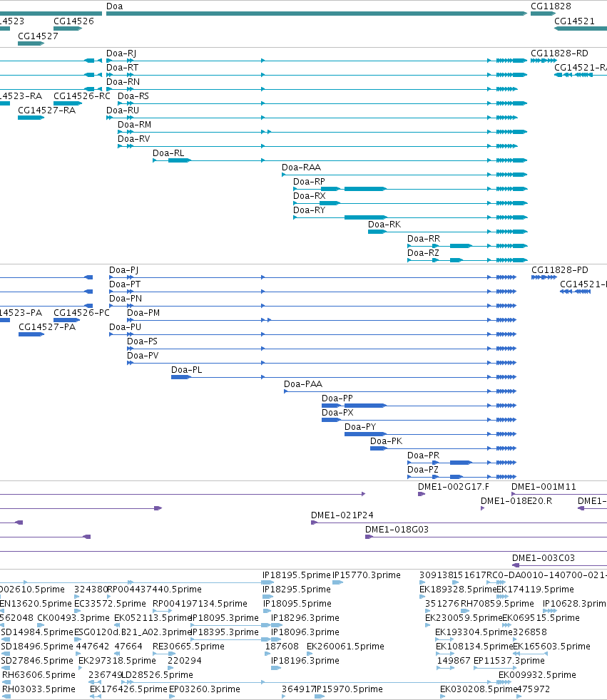Select the Doa-PL polypeptide label
The height and width of the screenshot is (700, 607).
[186, 370]
